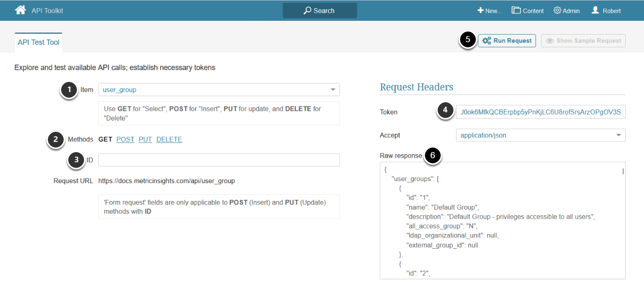Select the PUT method link
This screenshot has height=292, width=644.
[145, 139]
